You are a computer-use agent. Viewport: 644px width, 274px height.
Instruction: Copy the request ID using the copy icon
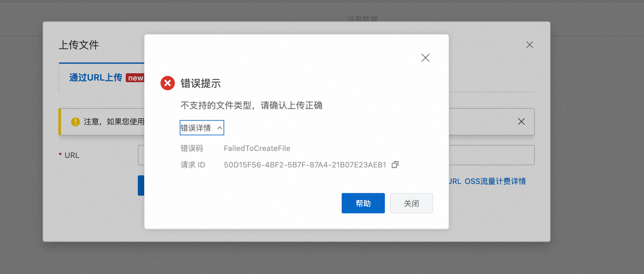tap(395, 165)
